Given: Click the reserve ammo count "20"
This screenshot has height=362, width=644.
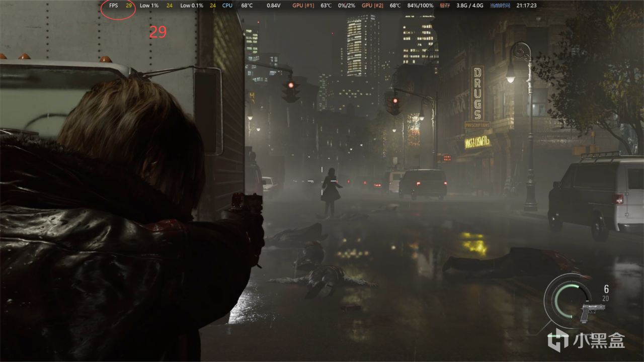Looking at the screenshot, I should click(606, 298).
